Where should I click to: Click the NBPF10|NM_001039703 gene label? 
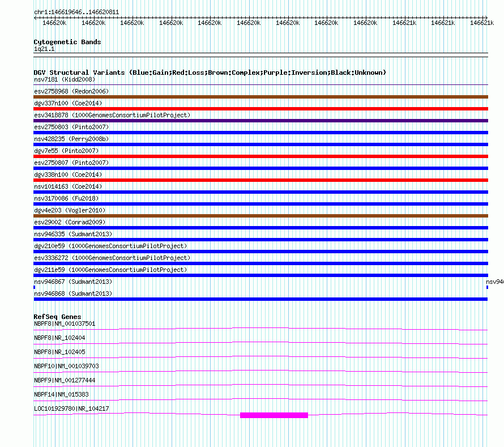66,367
